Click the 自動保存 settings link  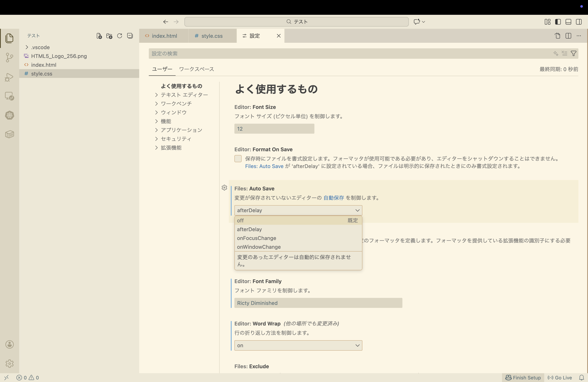click(334, 197)
